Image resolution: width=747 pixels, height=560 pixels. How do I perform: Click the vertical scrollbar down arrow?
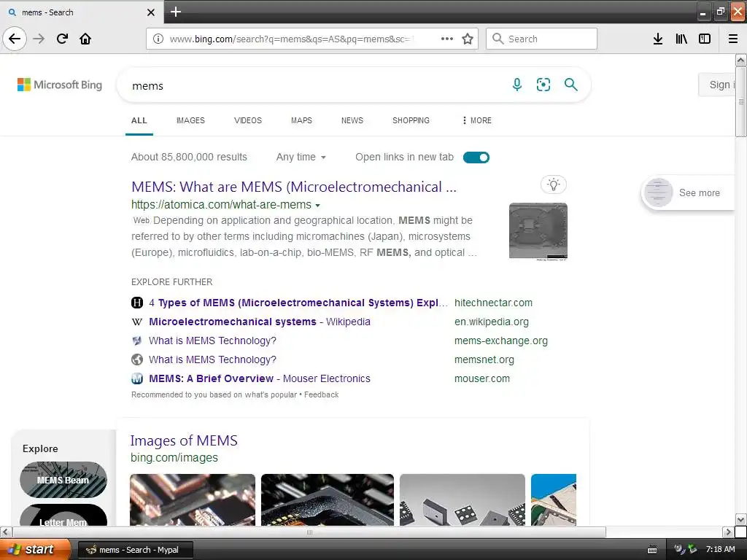tap(740, 519)
